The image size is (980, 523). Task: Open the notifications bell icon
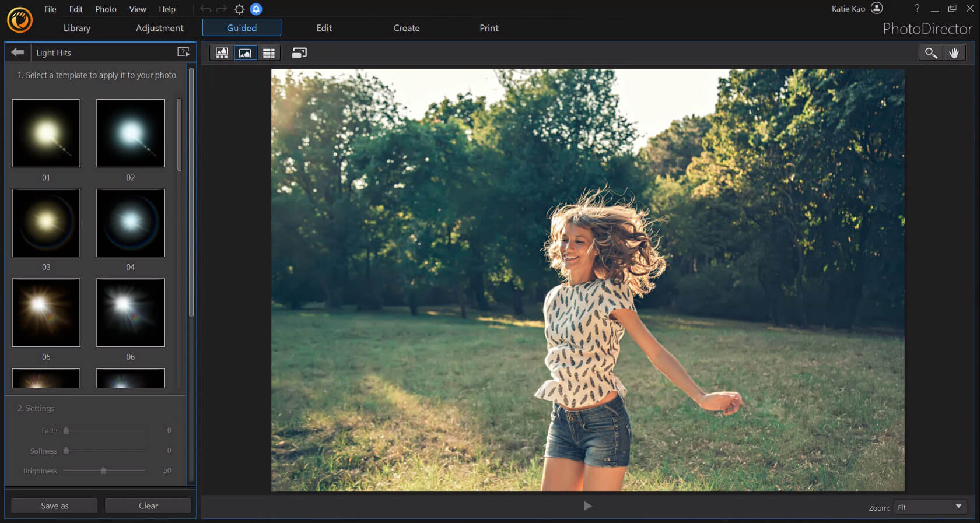(256, 9)
